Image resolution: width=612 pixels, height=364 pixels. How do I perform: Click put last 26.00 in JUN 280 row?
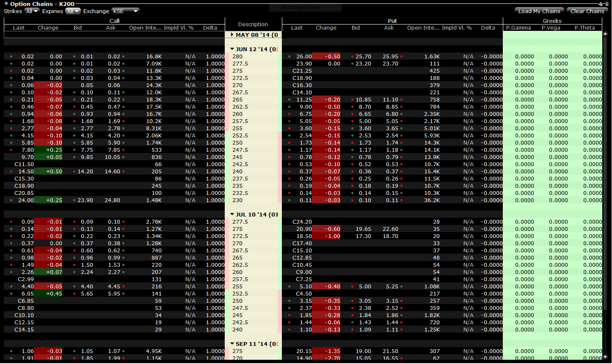pos(304,57)
